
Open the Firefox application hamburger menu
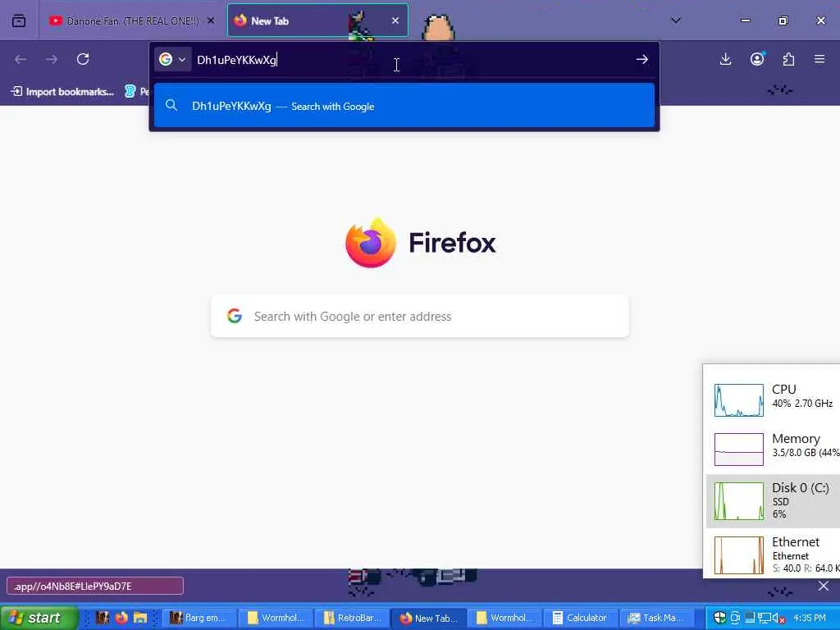pos(819,59)
